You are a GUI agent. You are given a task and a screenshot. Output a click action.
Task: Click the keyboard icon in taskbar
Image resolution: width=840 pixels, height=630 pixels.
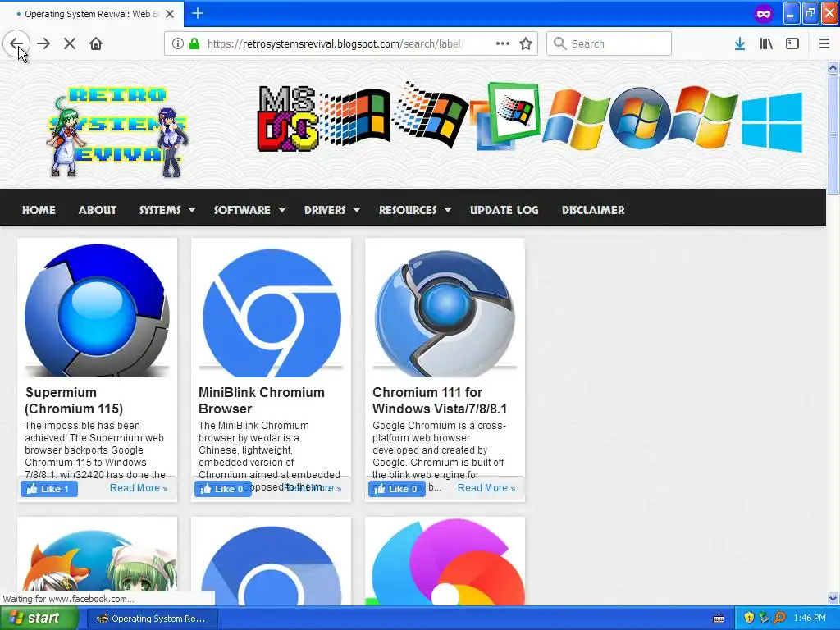719,619
